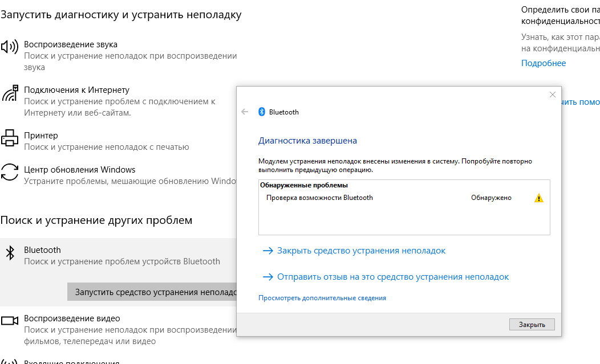Select the Video playback troubleshooter
Screen dimensions: 600x364
[119, 330]
